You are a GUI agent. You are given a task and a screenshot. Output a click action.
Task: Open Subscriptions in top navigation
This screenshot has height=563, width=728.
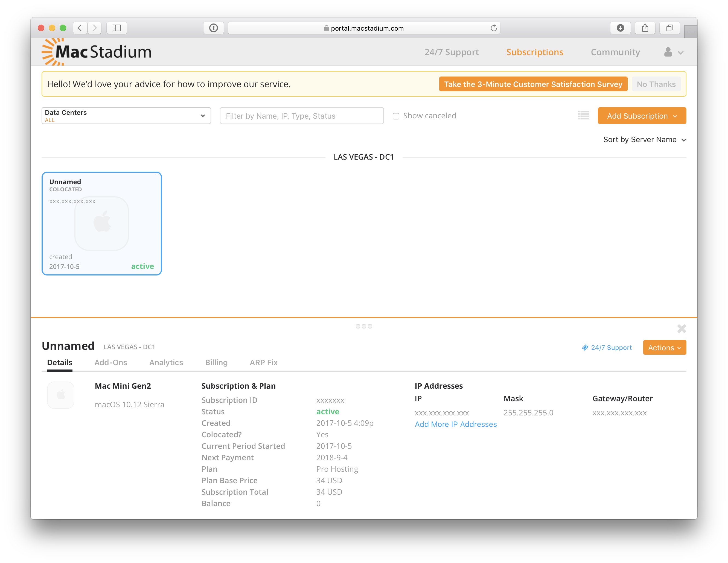point(535,52)
